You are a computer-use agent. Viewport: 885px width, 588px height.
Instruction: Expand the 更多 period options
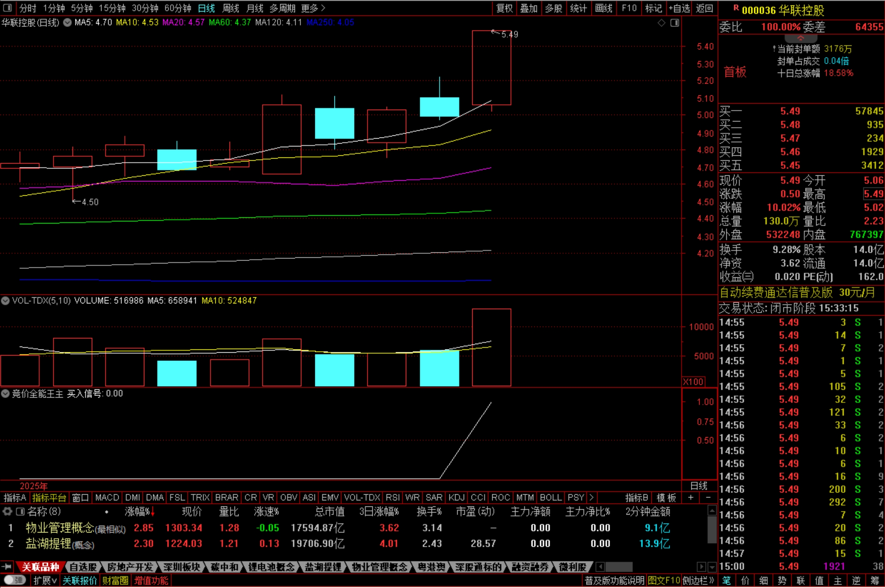pyautogui.click(x=313, y=8)
